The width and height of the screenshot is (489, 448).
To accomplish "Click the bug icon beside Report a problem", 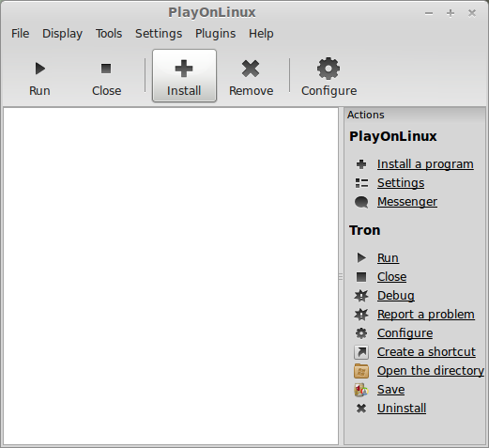I will (x=361, y=315).
